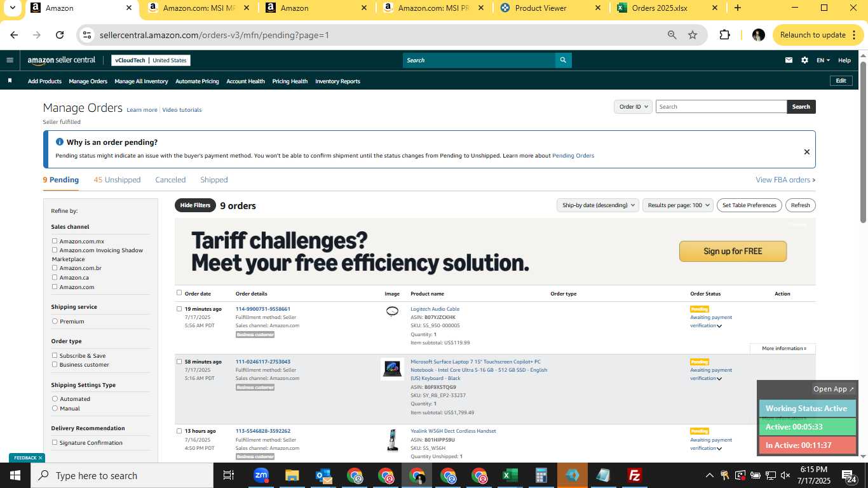Open the Order ID search type dropdown
The image size is (868, 488).
[x=633, y=107]
